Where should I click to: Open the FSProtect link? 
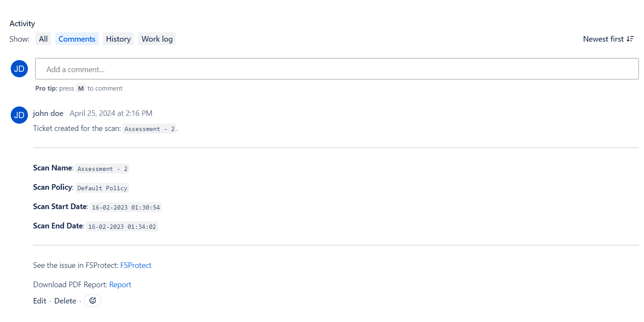(136, 265)
